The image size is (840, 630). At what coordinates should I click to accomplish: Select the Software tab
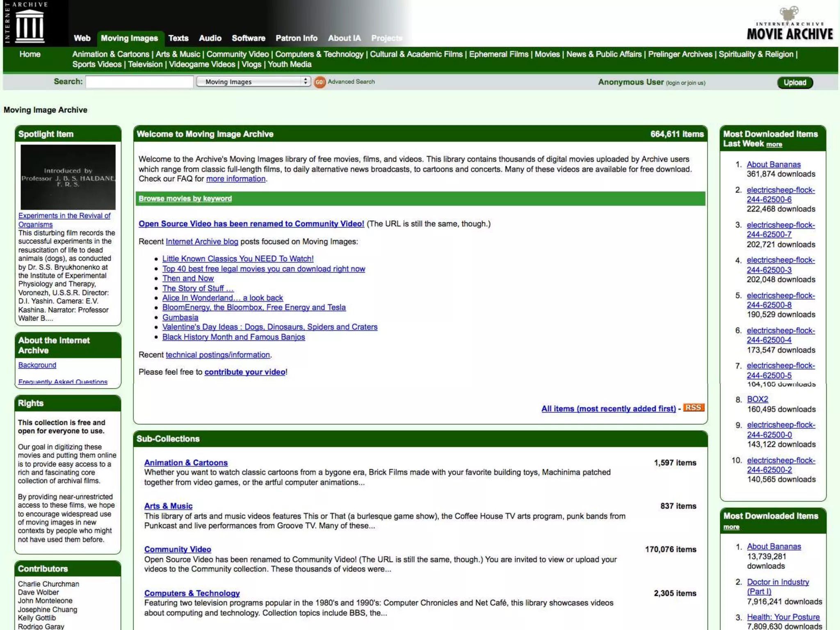pos(248,38)
